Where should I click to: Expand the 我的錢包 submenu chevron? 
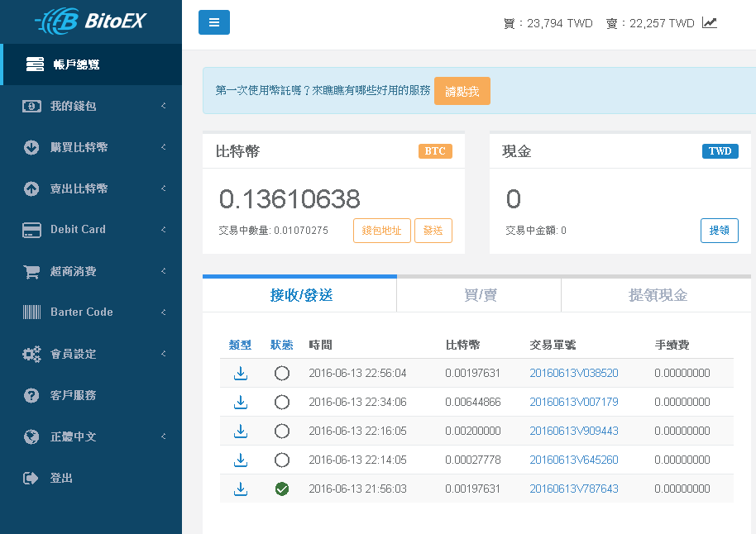[164, 106]
